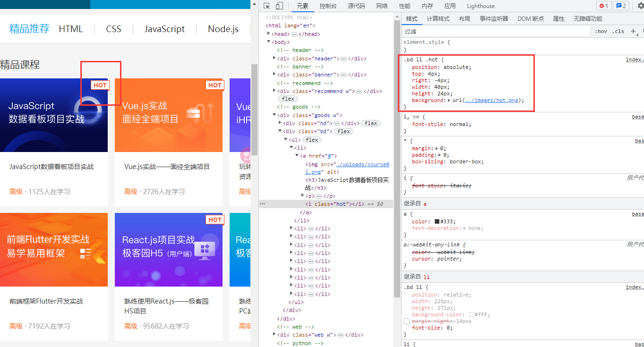The width and height of the screenshot is (644, 347).
Task: Toggle the .cls class editor
Action: tap(618, 31)
